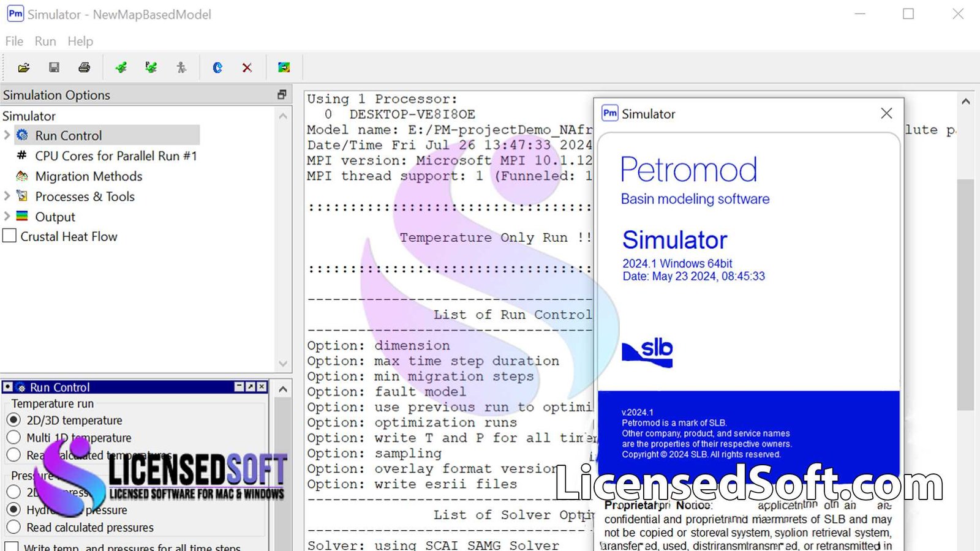This screenshot has width=980, height=551.
Task: Select the Read calculated pressures option
Action: click(13, 527)
